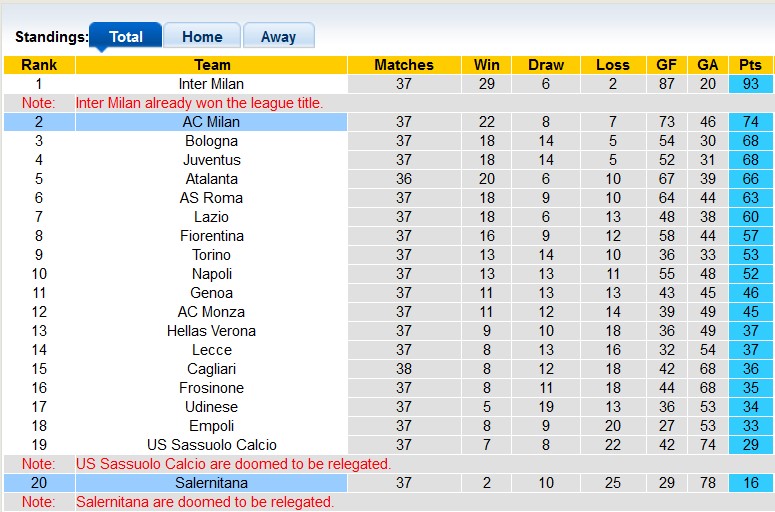Open the Lazio team link
Viewport: 775px width, 512px height.
211,217
